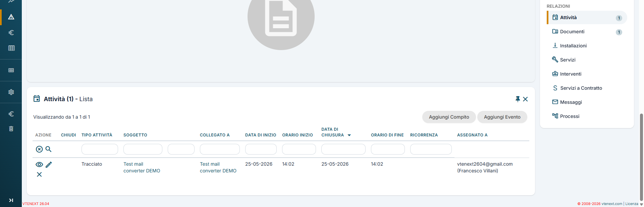Viewport: 644px width, 207px height.
Task: Click the small grid modules icon in sidebar
Action: pos(11,70)
